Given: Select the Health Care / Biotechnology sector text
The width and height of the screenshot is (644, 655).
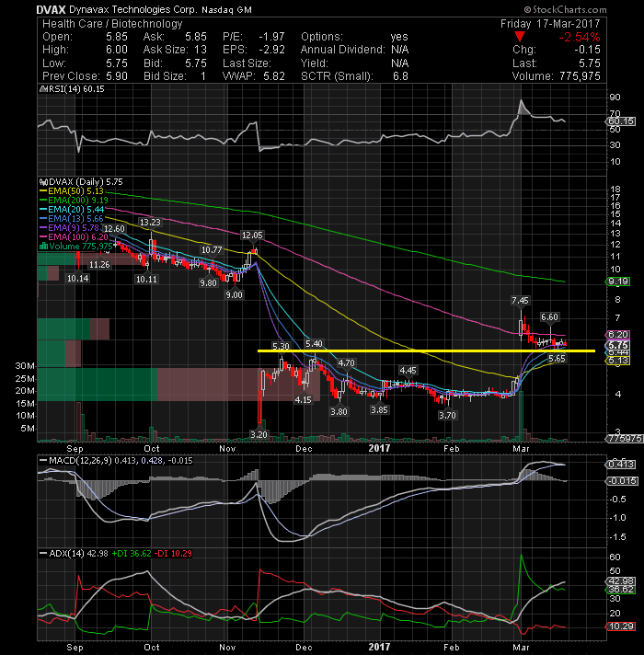Looking at the screenshot, I should tap(112, 24).
